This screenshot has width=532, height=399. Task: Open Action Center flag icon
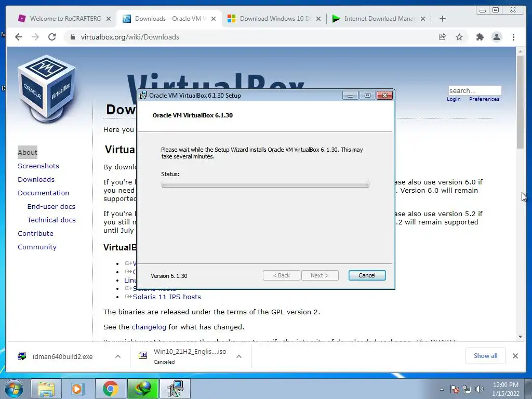455,389
